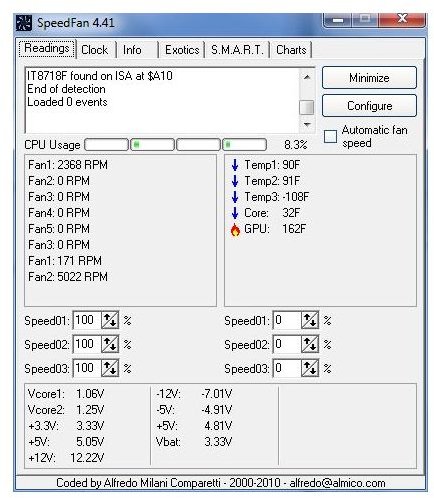Click the Vcore2 1.25V voltage reading
Screen dimensions: 434x498
pos(66,410)
